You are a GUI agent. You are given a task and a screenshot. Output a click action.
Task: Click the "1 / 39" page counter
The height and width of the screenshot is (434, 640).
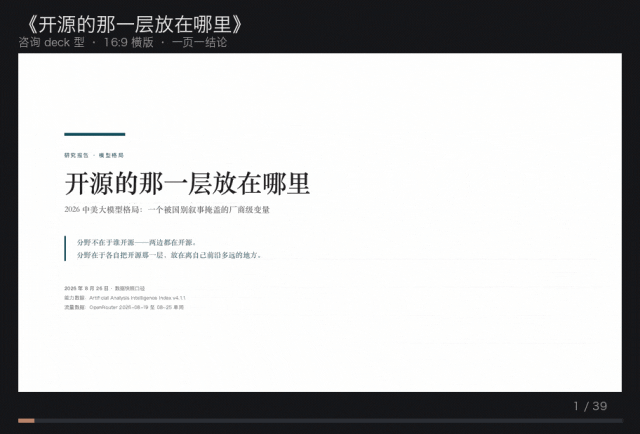pos(590,406)
